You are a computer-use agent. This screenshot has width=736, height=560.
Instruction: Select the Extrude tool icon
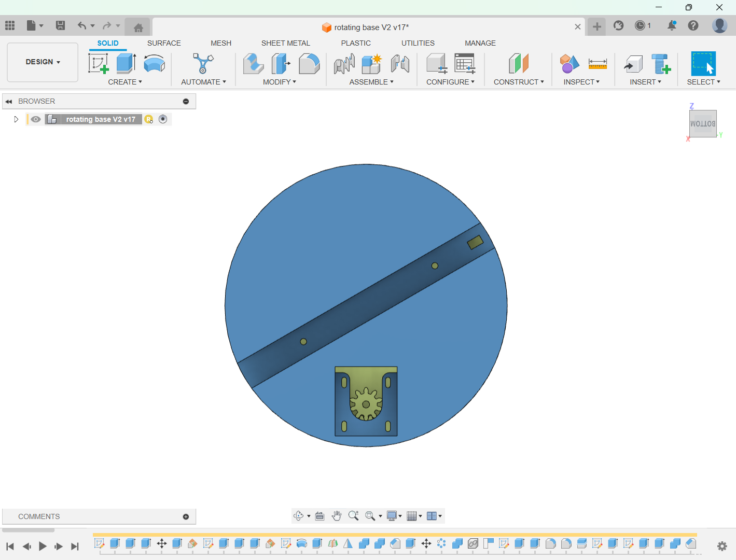tap(126, 64)
